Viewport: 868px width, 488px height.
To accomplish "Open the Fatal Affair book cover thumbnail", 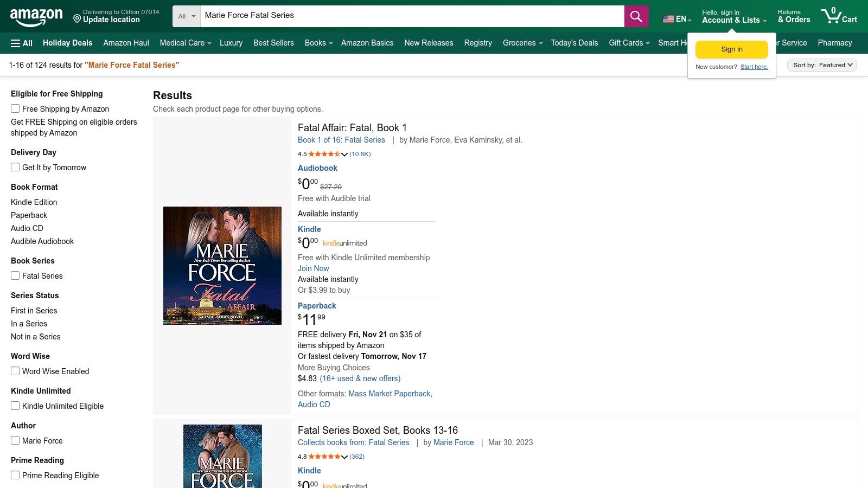I will 222,265.
